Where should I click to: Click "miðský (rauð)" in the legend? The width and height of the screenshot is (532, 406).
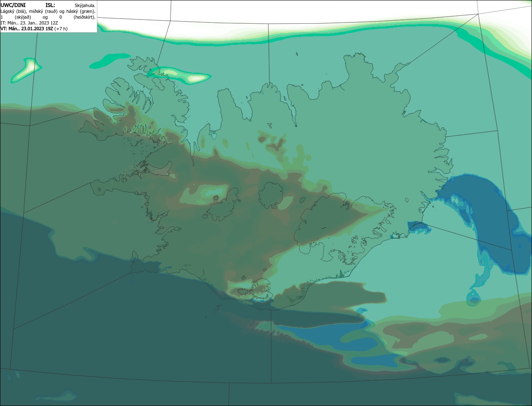point(43,12)
